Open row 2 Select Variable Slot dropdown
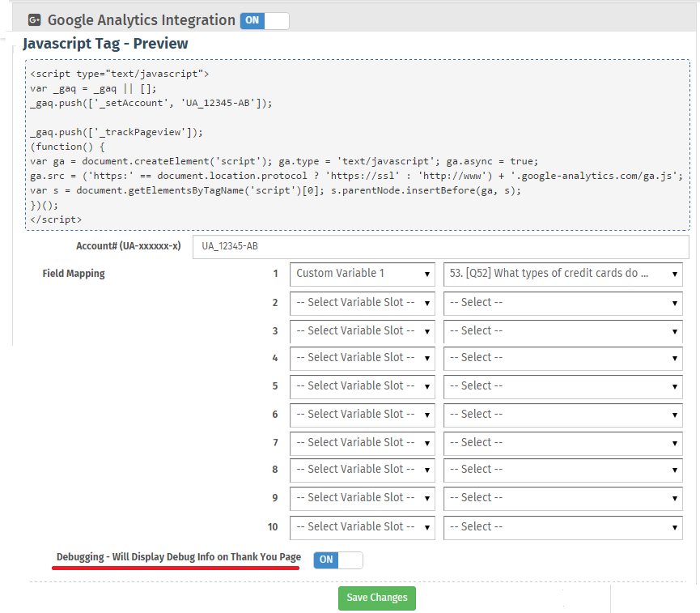This screenshot has width=700, height=613. (x=362, y=303)
